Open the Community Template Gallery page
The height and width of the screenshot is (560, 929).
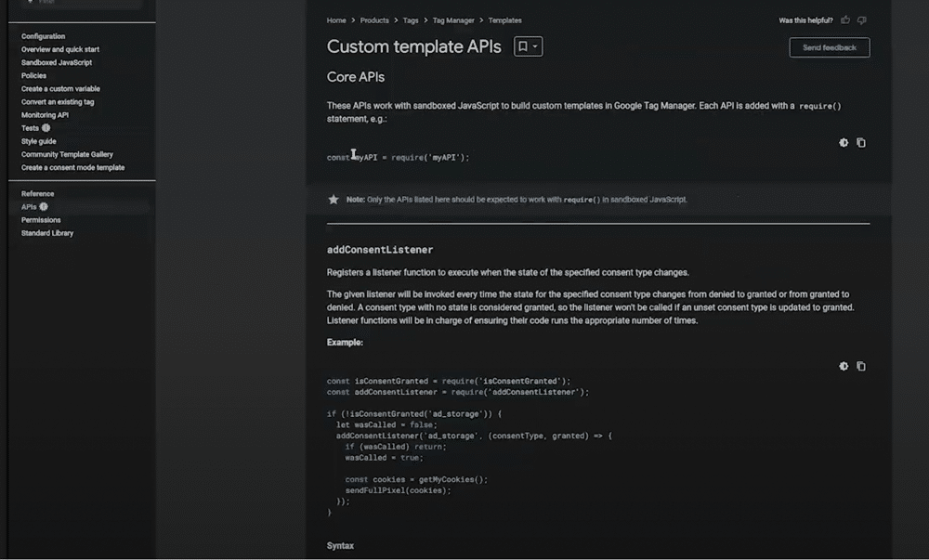[67, 154]
